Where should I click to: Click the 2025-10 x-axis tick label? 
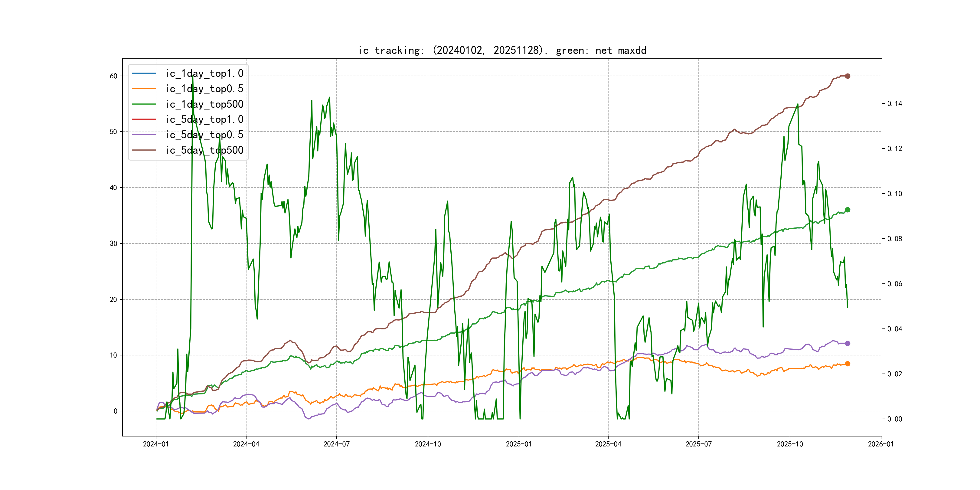pos(790,444)
